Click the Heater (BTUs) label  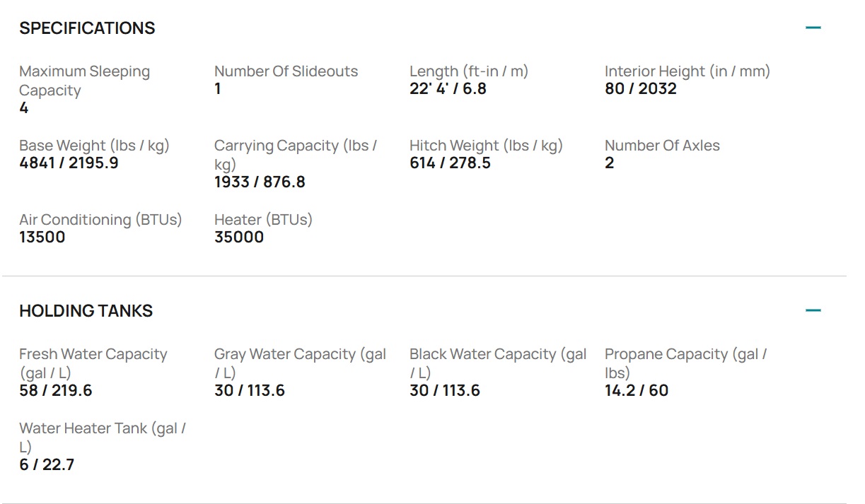(263, 220)
